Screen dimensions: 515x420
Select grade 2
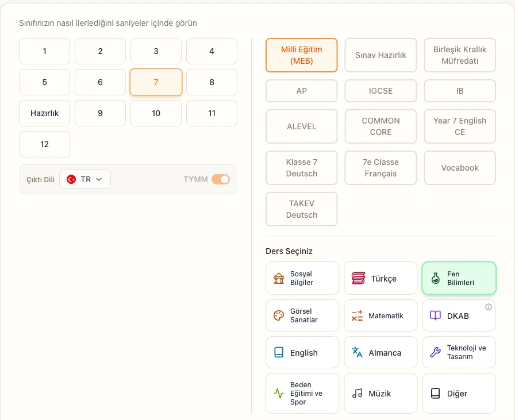(x=100, y=51)
